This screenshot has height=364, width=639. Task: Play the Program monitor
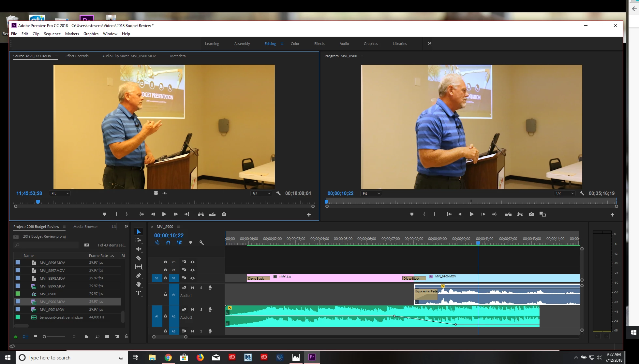coord(471,214)
